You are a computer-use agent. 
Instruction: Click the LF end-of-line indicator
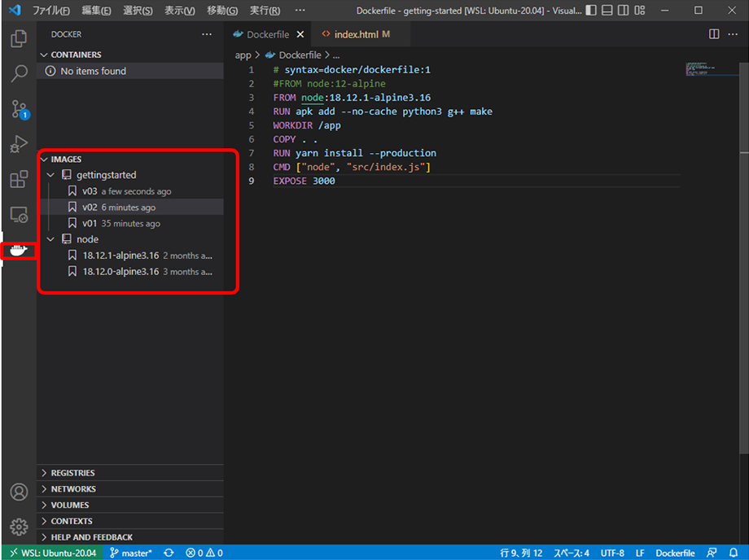coord(640,553)
